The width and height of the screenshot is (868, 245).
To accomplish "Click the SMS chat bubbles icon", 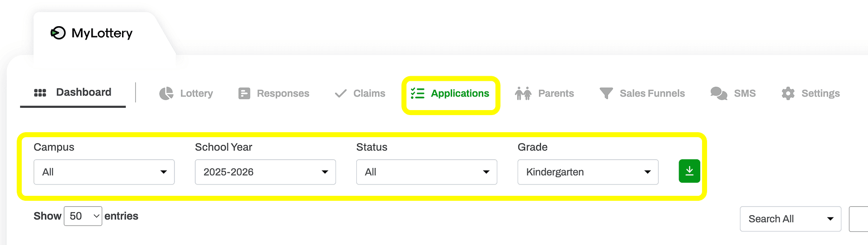I will click(x=719, y=93).
